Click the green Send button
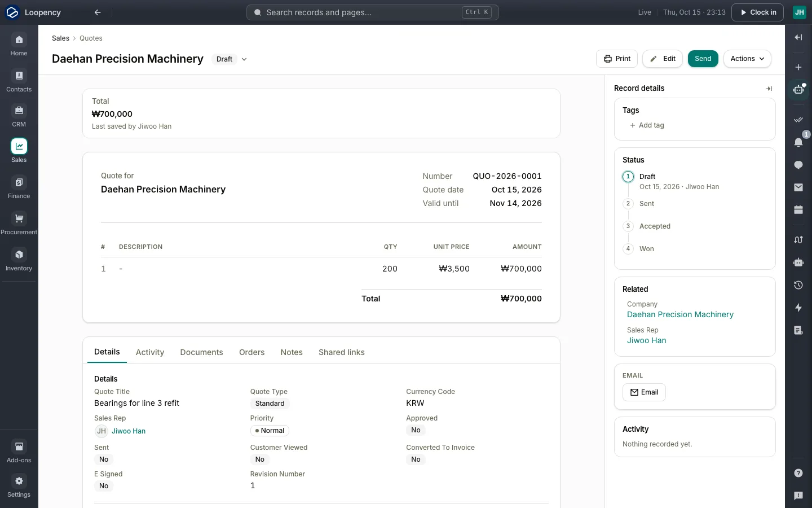The image size is (812, 508). pos(703,59)
